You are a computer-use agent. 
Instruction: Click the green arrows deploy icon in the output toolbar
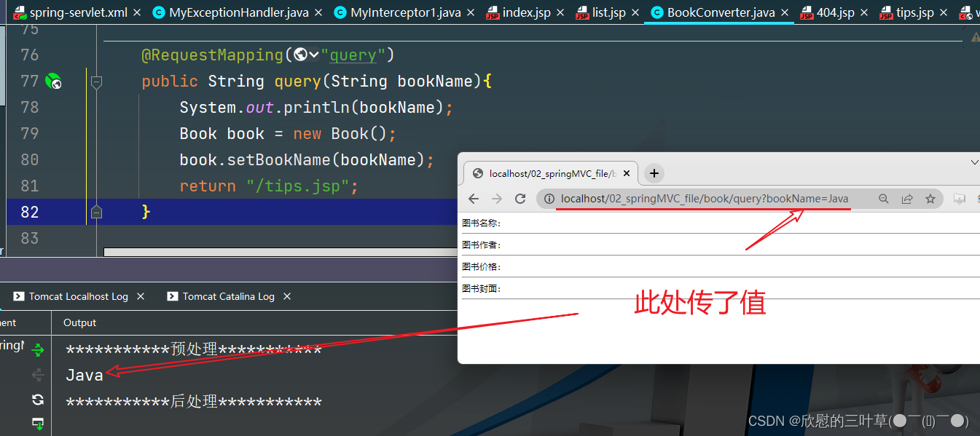click(38, 350)
